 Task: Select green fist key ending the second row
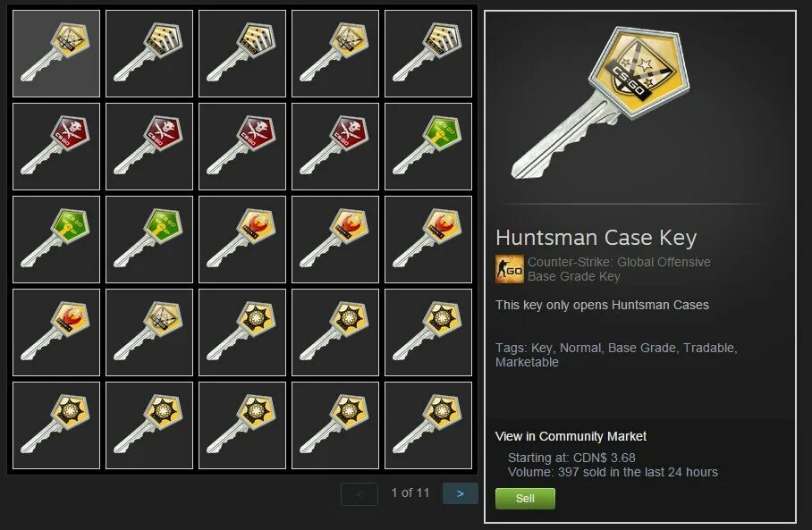tap(428, 147)
